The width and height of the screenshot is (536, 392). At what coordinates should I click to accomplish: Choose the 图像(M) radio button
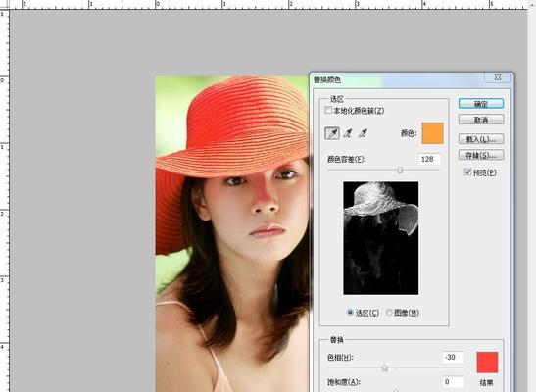pos(389,312)
